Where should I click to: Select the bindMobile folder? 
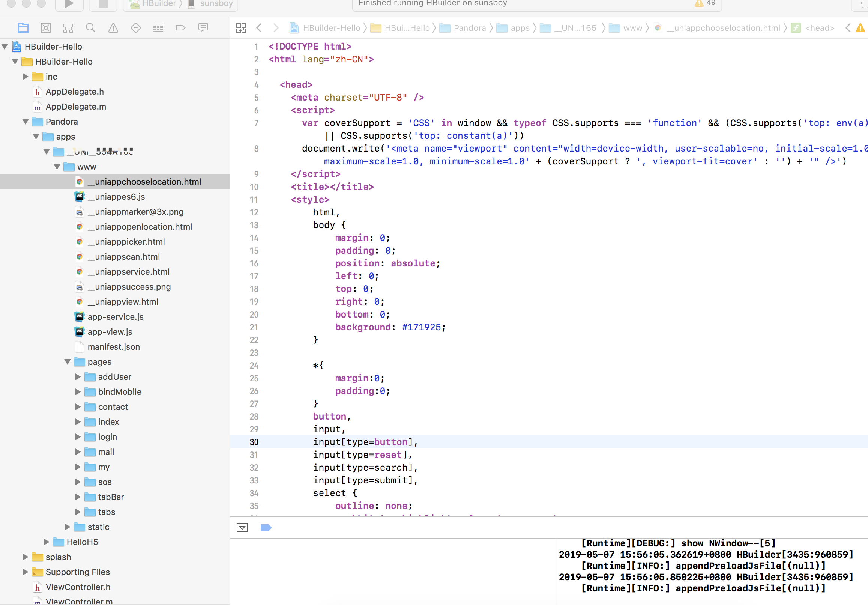tap(119, 392)
